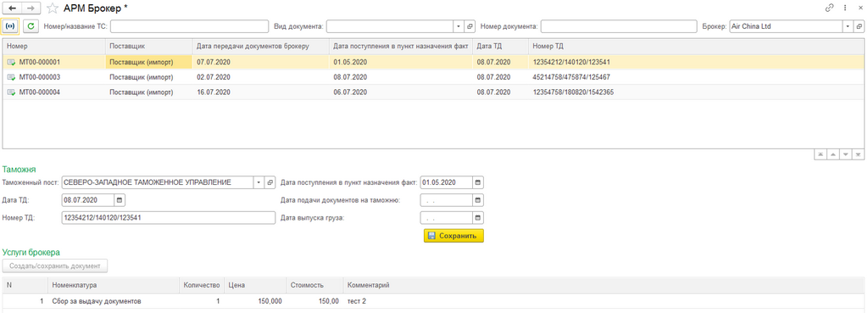Expand the Таможенный пост dropdown
Screen dimensions: 868x313
259,182
